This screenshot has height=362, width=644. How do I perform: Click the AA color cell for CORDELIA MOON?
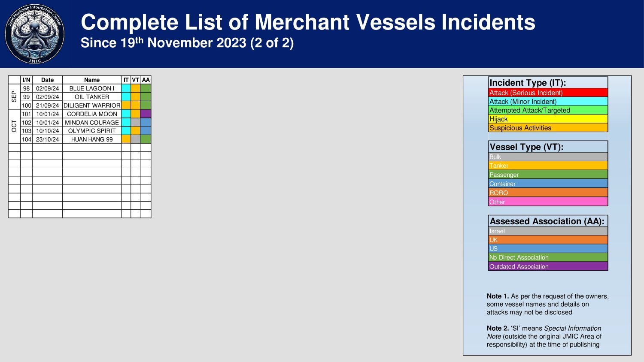[x=146, y=114]
